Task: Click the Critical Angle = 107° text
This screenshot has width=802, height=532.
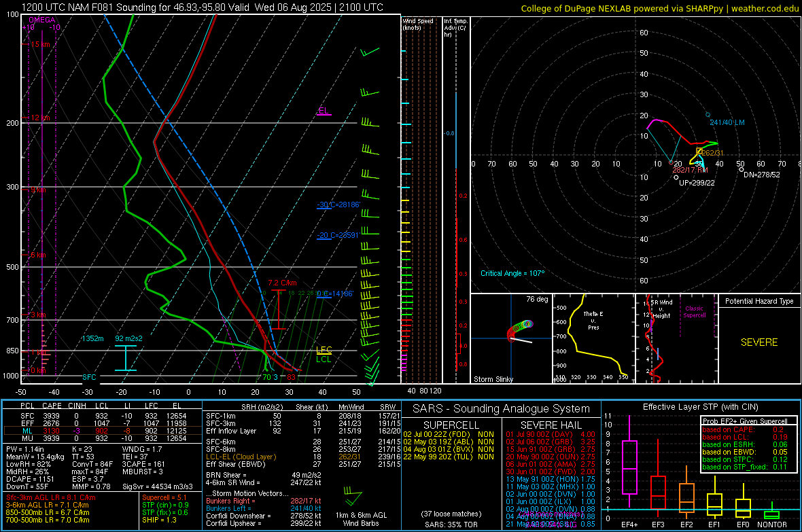Action: tap(512, 274)
